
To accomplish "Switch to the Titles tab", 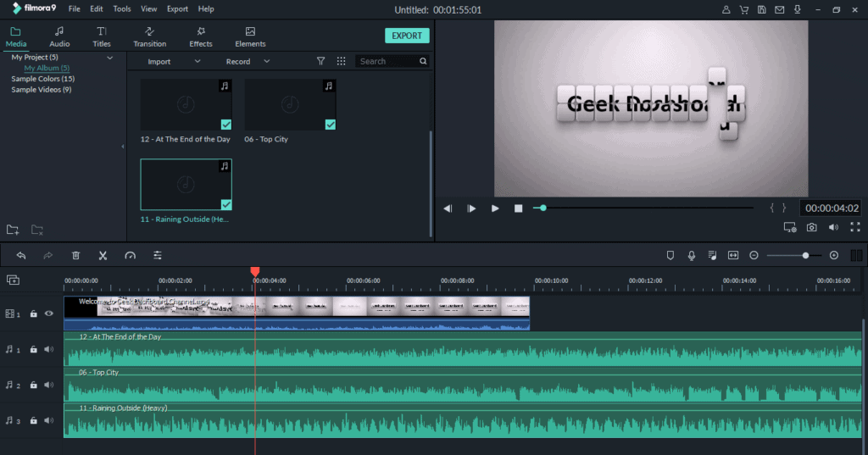I will point(102,37).
